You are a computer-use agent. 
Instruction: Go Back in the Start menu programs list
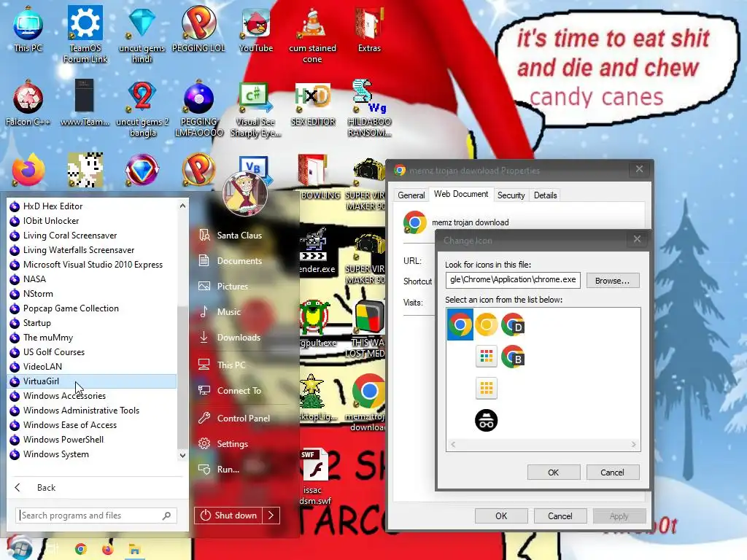point(46,488)
